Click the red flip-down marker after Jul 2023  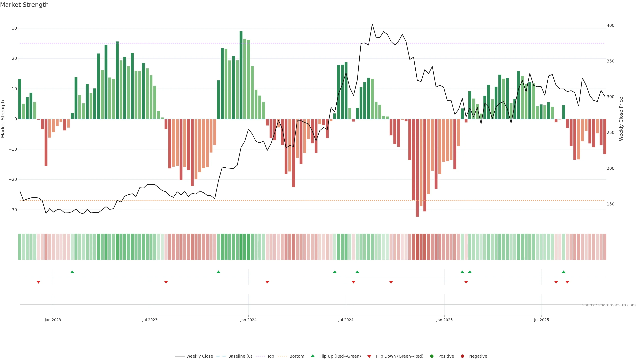pos(166,282)
